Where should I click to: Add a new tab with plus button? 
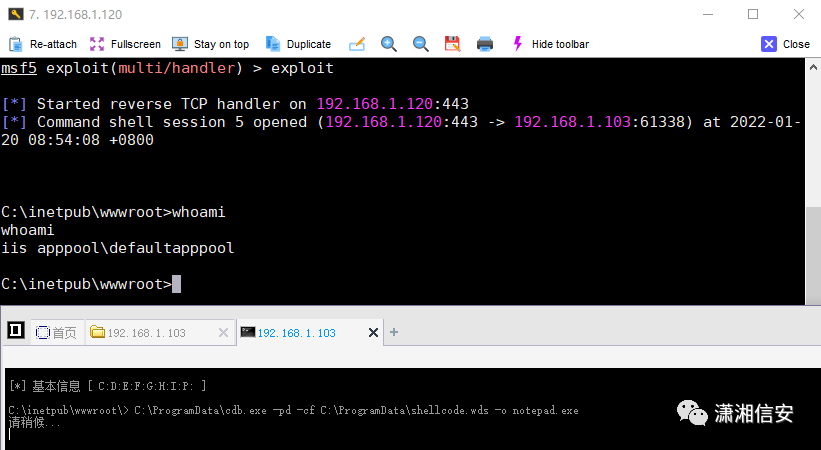click(x=394, y=332)
